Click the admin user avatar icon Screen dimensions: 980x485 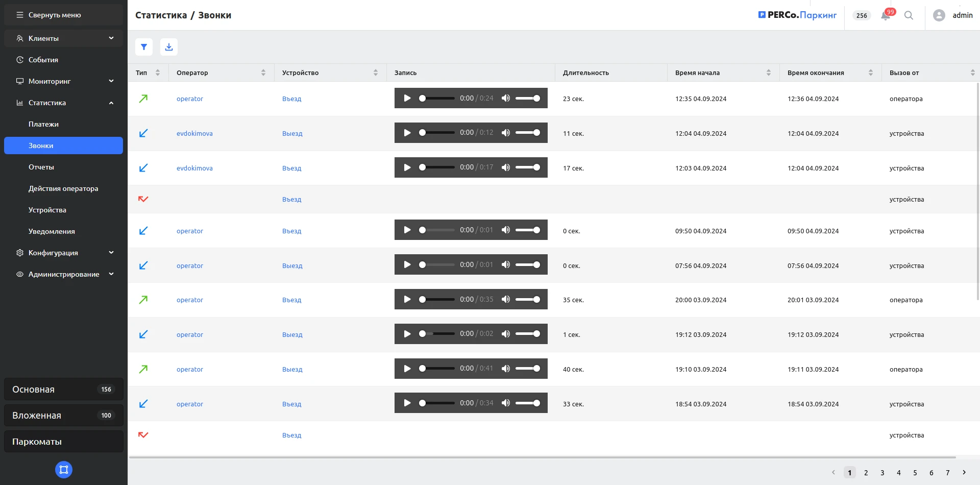click(939, 15)
